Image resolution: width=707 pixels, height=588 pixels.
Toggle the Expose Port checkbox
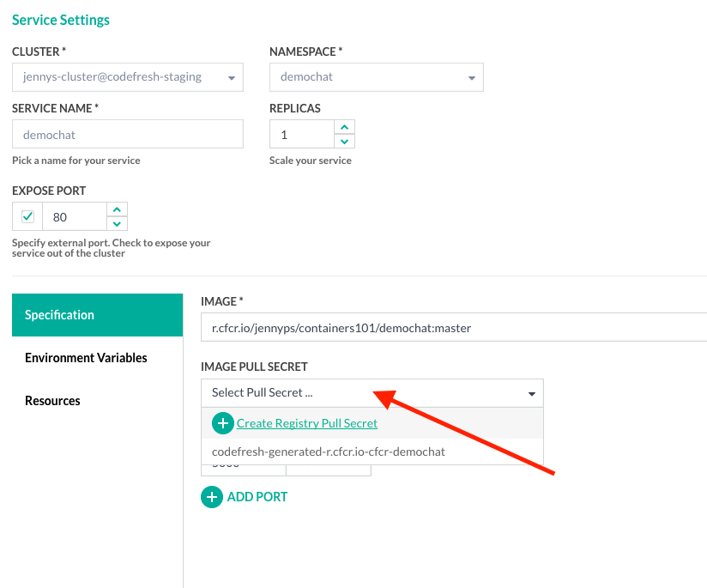(x=27, y=216)
